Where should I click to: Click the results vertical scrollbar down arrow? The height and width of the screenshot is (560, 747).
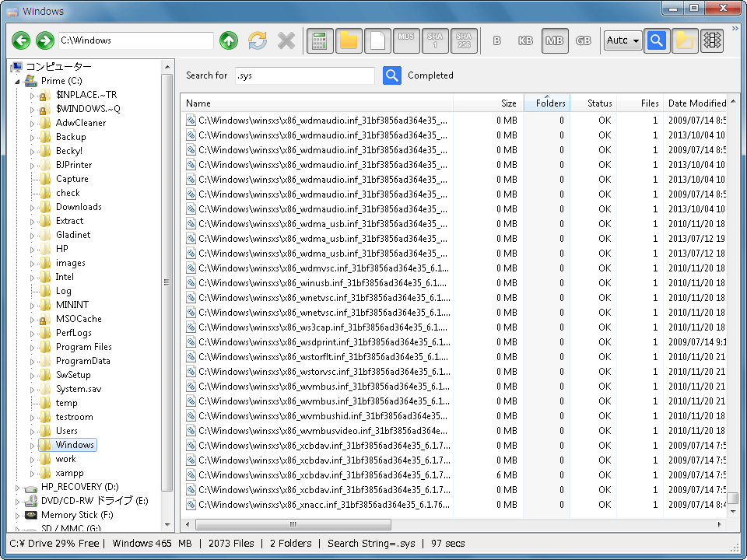[x=733, y=512]
